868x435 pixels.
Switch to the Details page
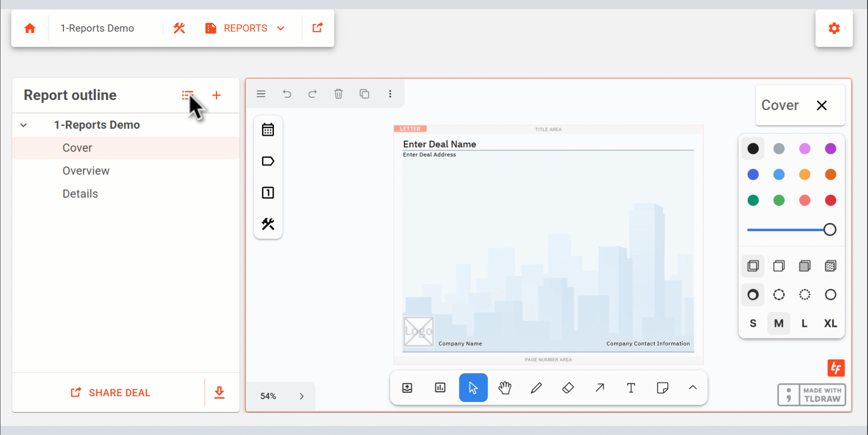pyautogui.click(x=80, y=194)
